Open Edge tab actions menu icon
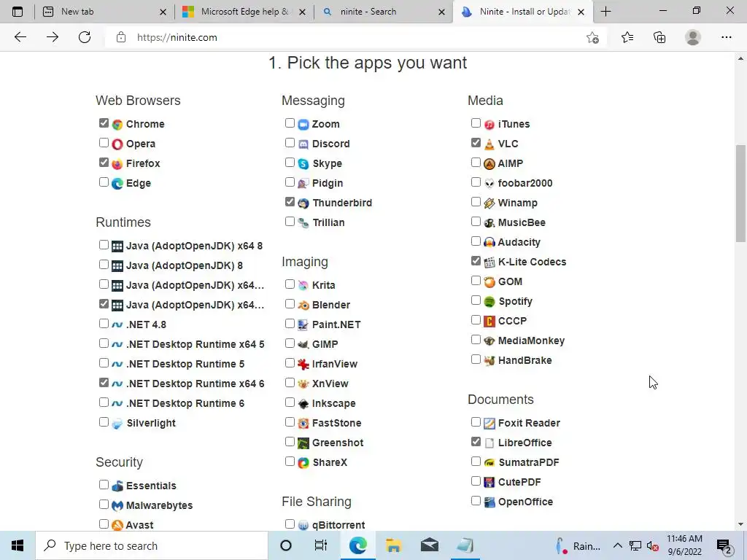 coord(18,12)
